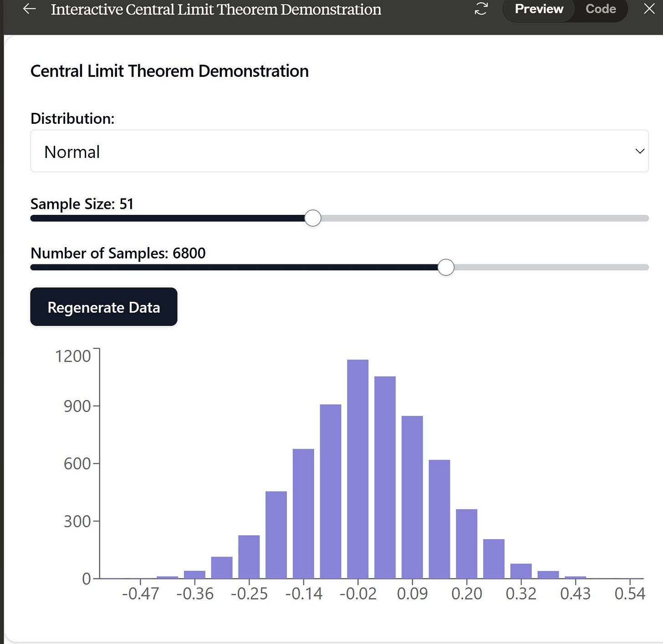
Task: Click the histogram bar above 0.20 label
Action: click(467, 544)
